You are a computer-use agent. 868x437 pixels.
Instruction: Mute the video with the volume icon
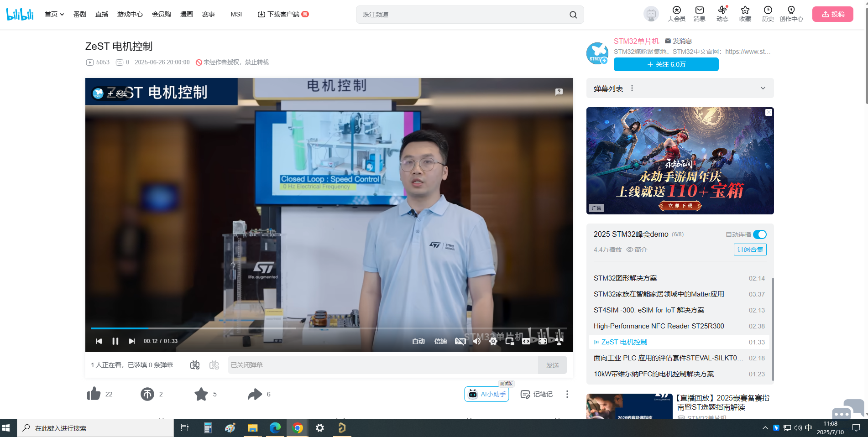pos(477,341)
